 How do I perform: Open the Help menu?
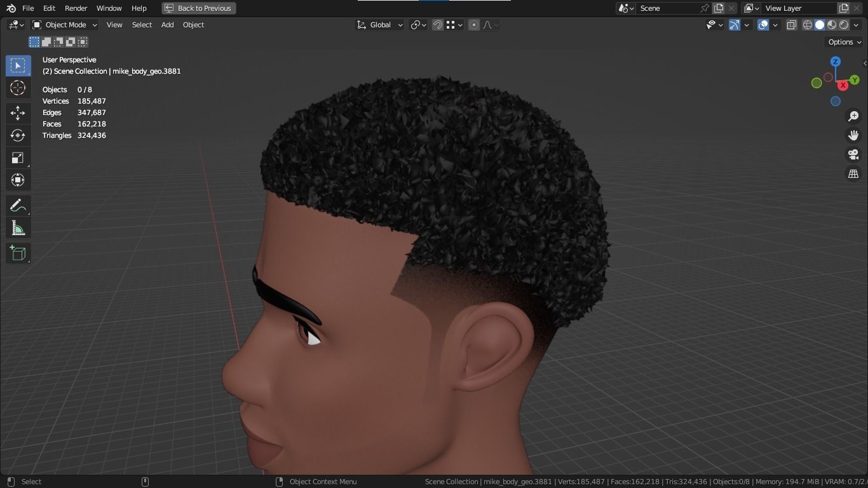(x=139, y=8)
